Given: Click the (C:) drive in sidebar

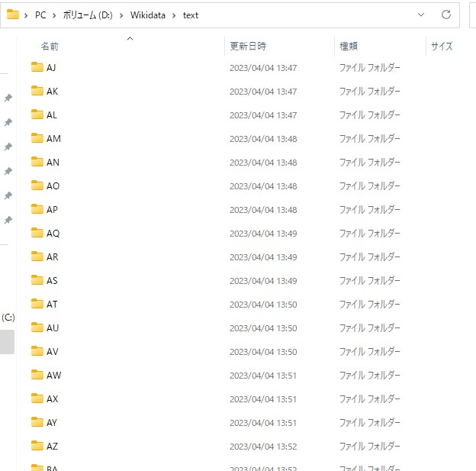Looking at the screenshot, I should pos(8,317).
